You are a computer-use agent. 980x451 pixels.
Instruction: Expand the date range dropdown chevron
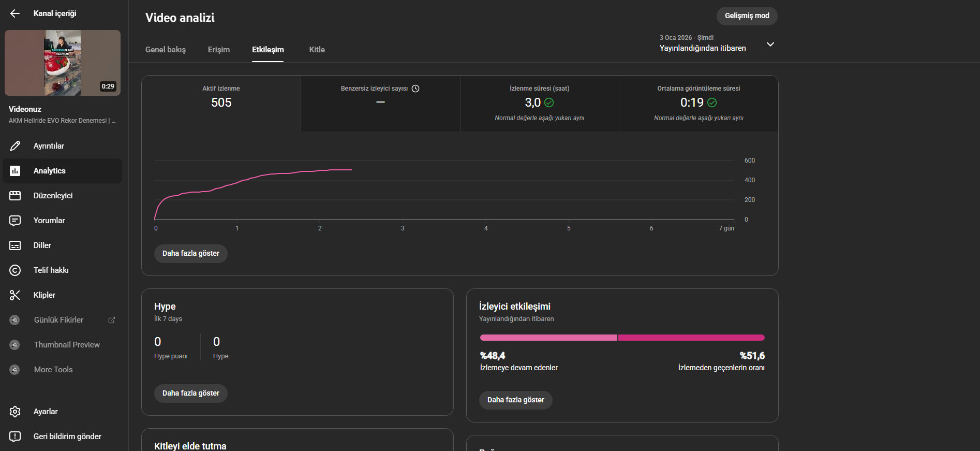[x=770, y=44]
